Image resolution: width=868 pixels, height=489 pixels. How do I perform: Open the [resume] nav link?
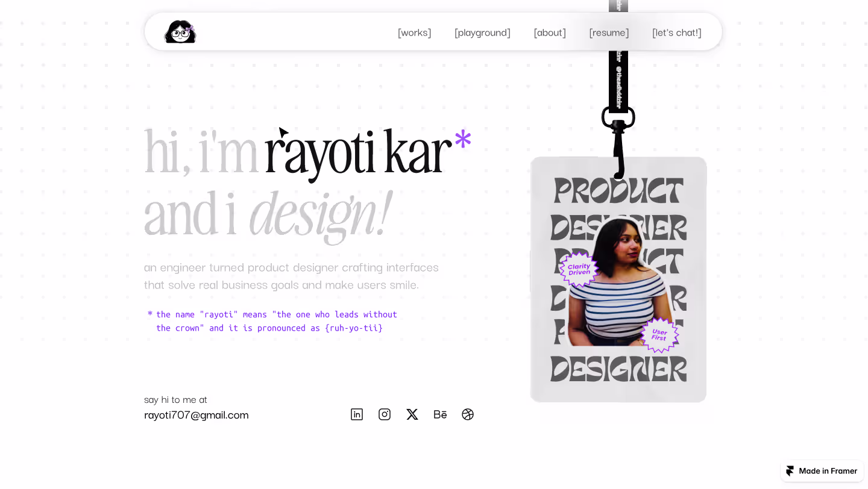609,33
